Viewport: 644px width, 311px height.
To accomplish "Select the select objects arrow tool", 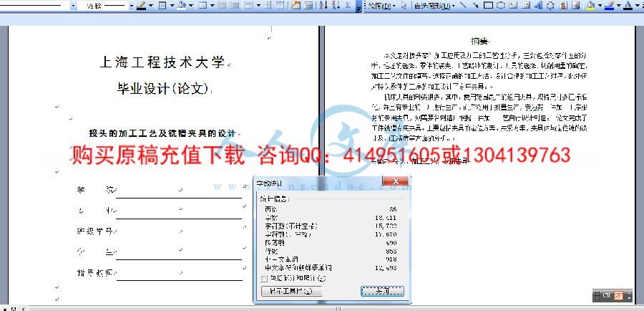I will point(404,6).
